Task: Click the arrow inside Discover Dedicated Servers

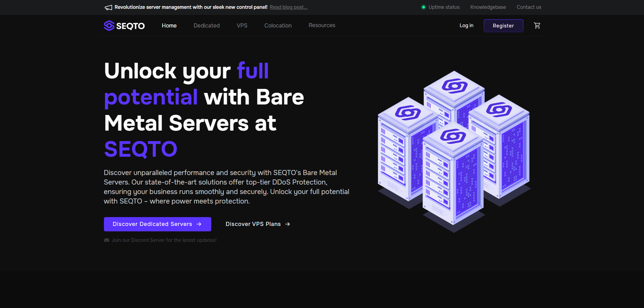Action: coord(199,224)
